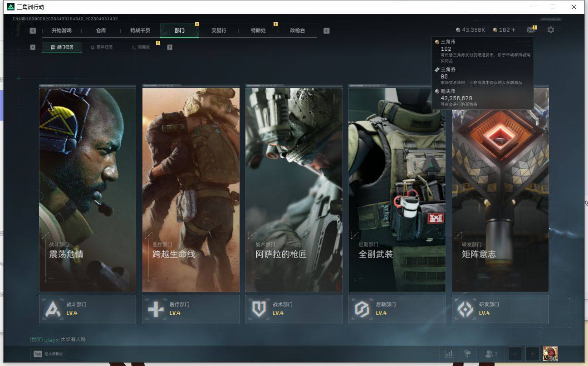Open the flag icon in bottom bar
588x366 pixels.
coord(466,354)
